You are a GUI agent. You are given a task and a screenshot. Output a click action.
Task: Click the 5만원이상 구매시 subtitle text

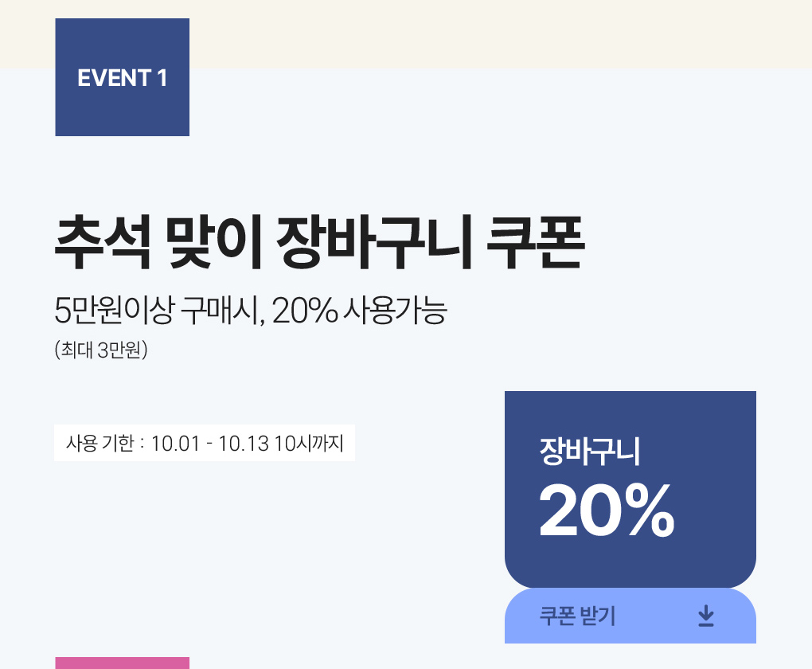[x=155, y=311]
